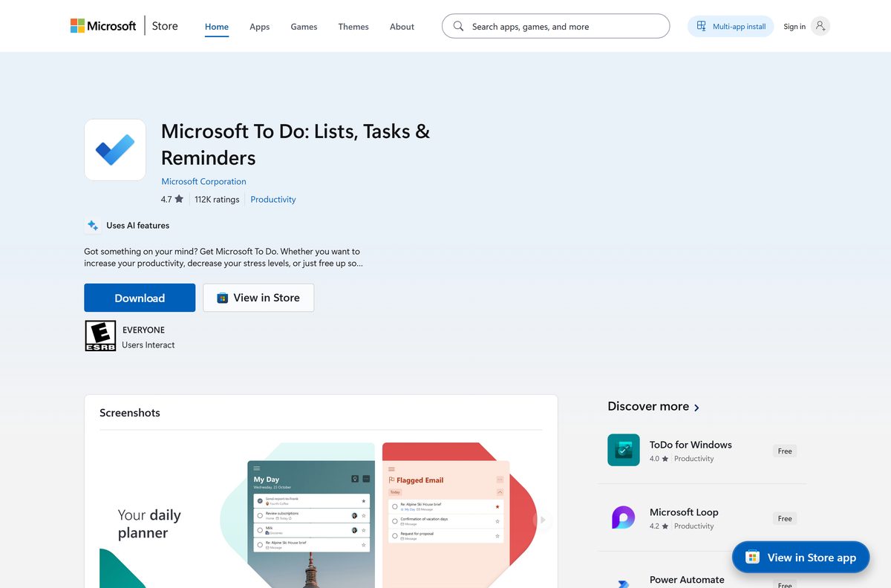Open the Productivity category link
The height and width of the screenshot is (588, 891).
click(273, 199)
